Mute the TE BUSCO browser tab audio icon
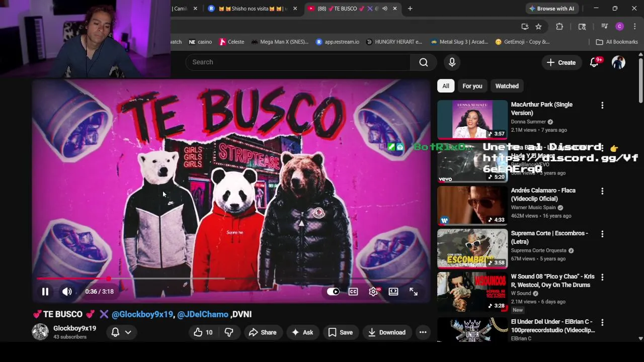The width and height of the screenshot is (644, 362). click(x=385, y=9)
